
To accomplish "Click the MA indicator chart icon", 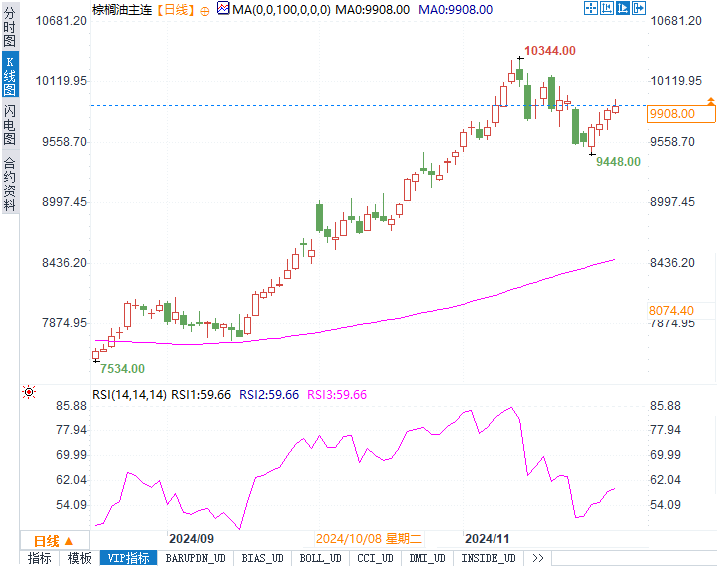I will point(223,8).
